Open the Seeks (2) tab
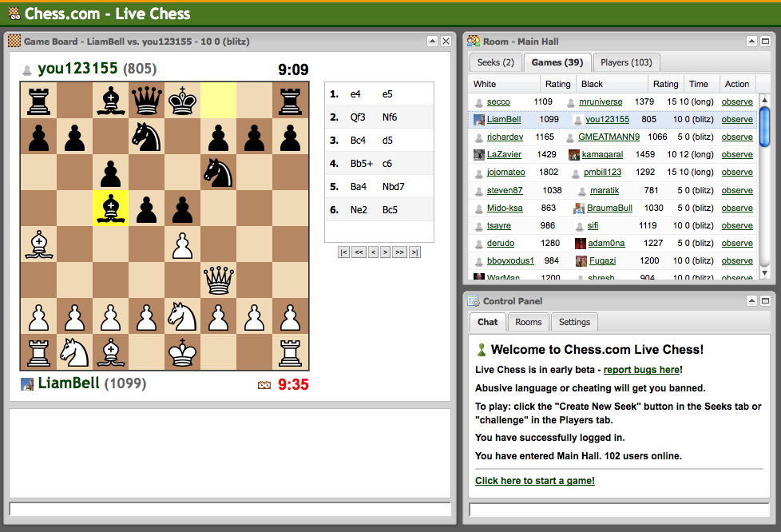The width and height of the screenshot is (781, 532). (496, 63)
